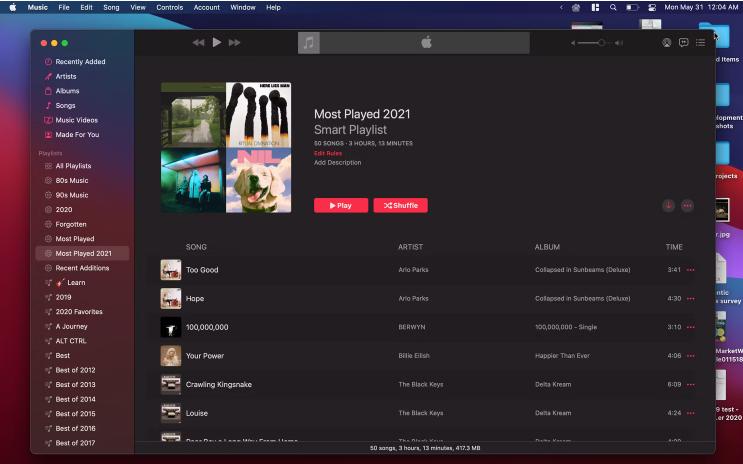This screenshot has width=743, height=464.
Task: Open the File menu
Action: pos(64,8)
